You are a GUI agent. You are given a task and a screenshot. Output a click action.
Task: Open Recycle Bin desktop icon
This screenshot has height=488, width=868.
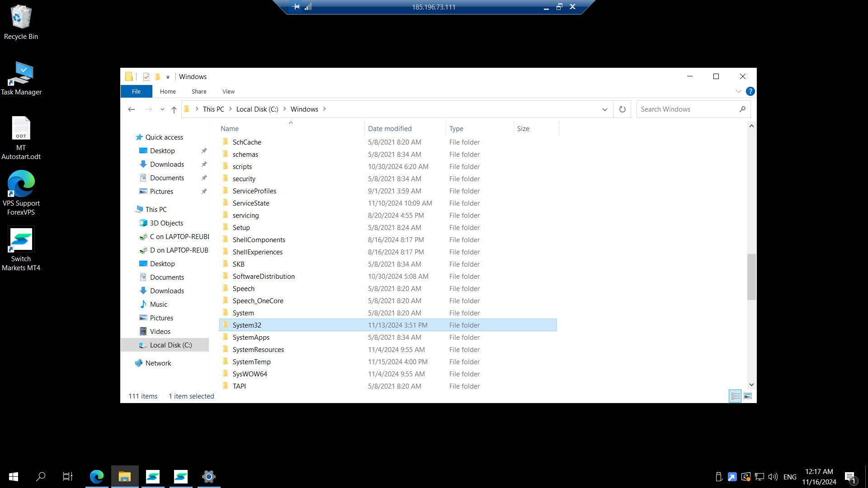coord(21,23)
